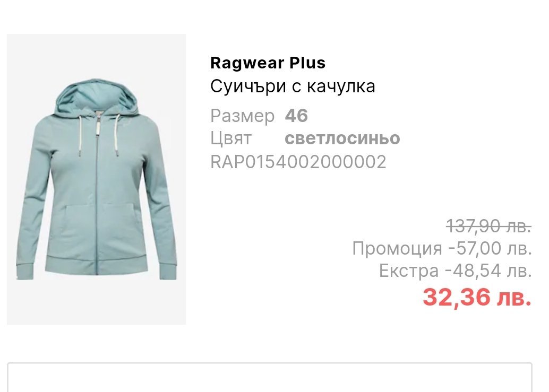The height and width of the screenshot is (392, 549).
Task: Click the word Промоция
Action: tap(397, 249)
